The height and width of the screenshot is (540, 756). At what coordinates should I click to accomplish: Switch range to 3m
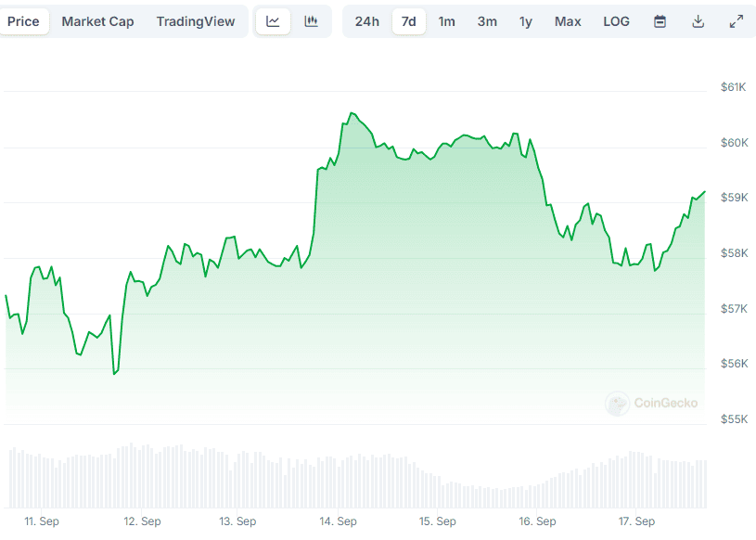click(x=487, y=21)
